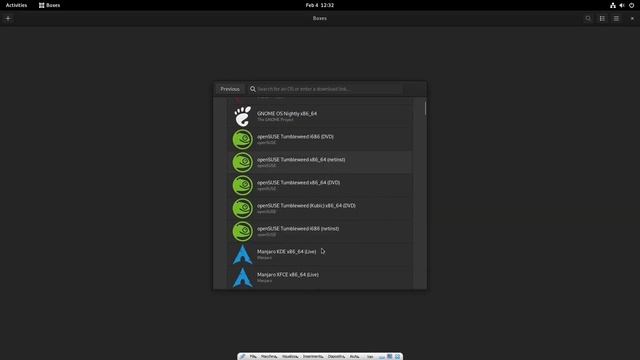
Task: Click the GNOME foot logo icon
Action: (242, 116)
